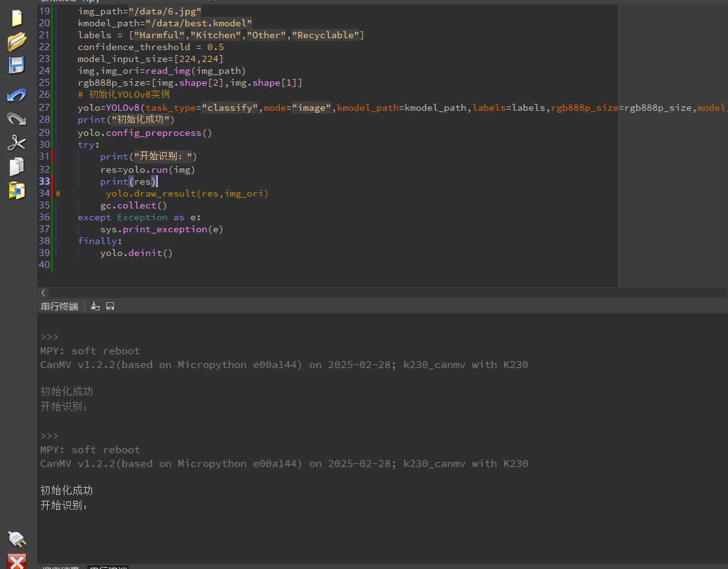Click the read_img(img_path) call line
The width and height of the screenshot is (728, 569).
tap(161, 71)
